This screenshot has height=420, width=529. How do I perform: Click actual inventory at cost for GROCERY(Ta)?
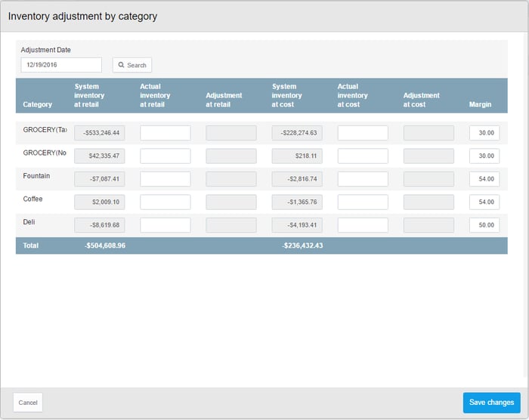363,133
